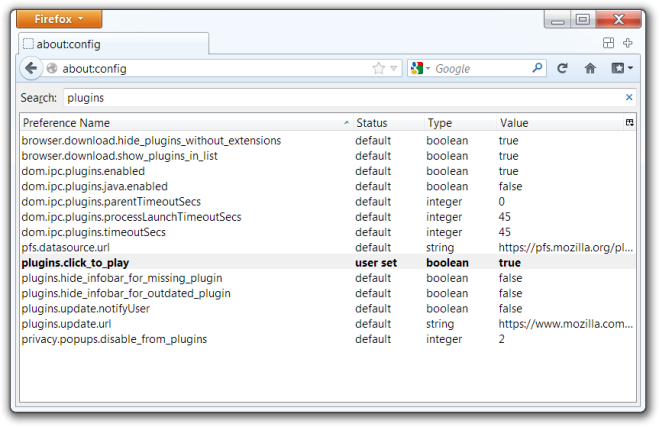Click the site identity globe icon

click(x=52, y=68)
